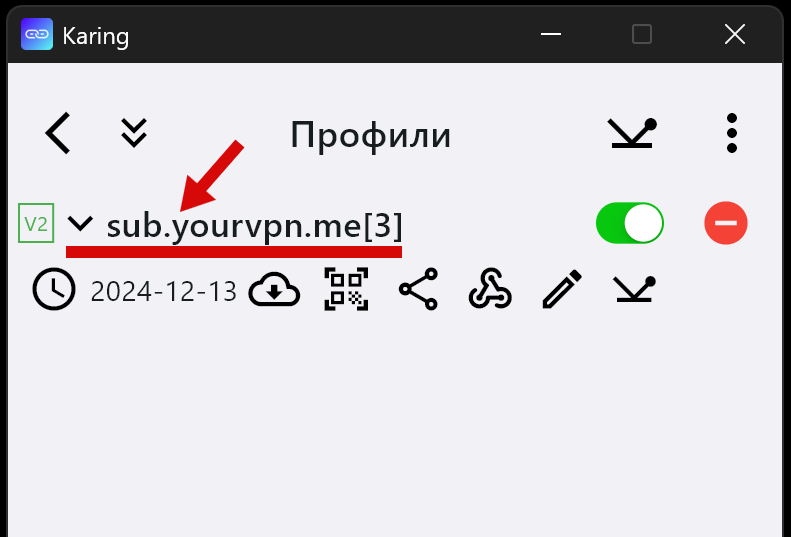Update subscription via cloud download icon
The image size is (791, 537).
274,290
